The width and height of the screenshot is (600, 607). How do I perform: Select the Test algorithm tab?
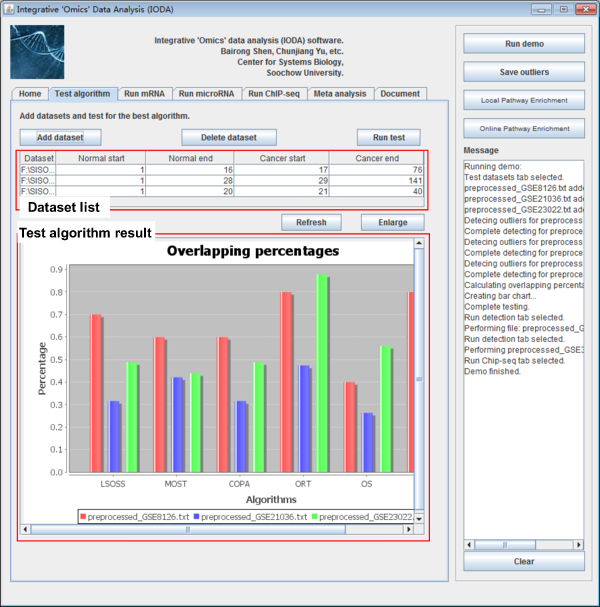[82, 94]
